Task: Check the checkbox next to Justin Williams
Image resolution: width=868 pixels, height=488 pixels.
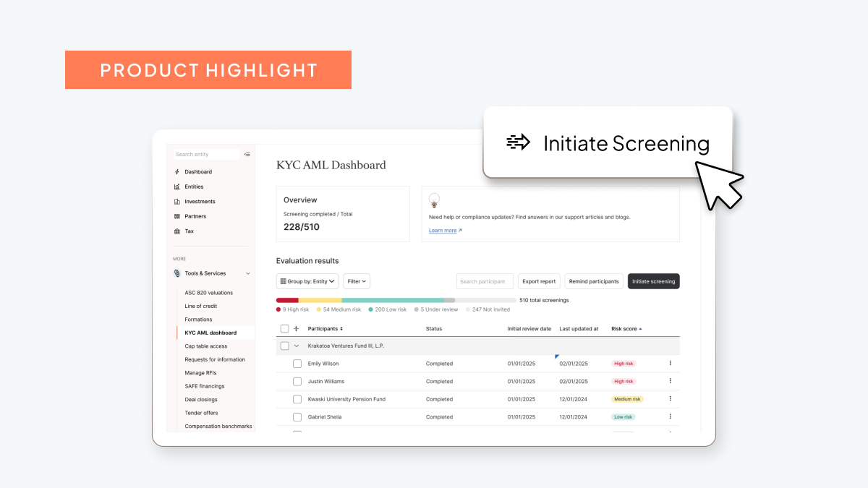Action: tap(297, 381)
